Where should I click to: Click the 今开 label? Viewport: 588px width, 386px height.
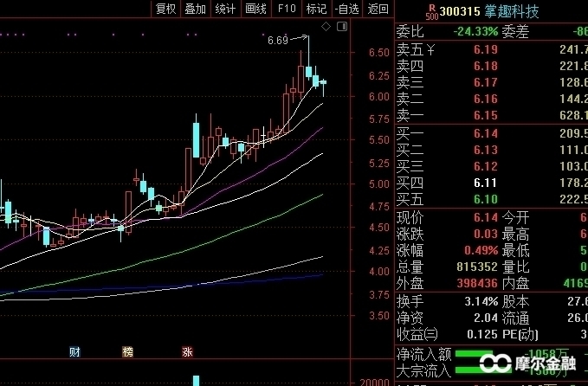[515, 217]
